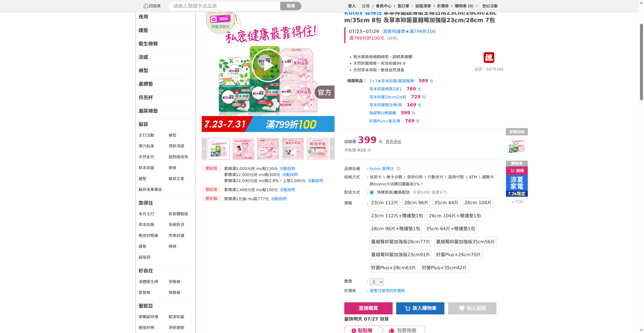Choose the 28cm 96片 specification

(416, 203)
